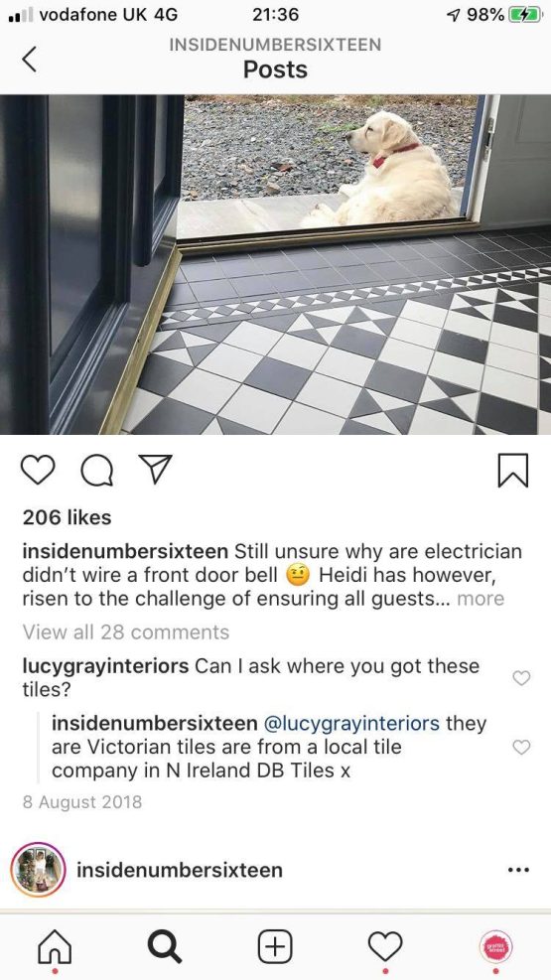Expand the caption by tapping more
The image size is (551, 980).
[x=481, y=599]
